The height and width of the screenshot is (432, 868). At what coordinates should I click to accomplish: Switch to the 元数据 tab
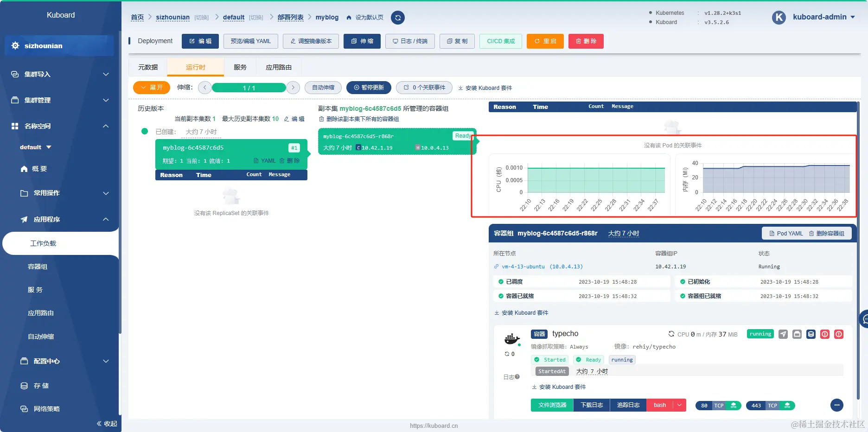point(148,67)
